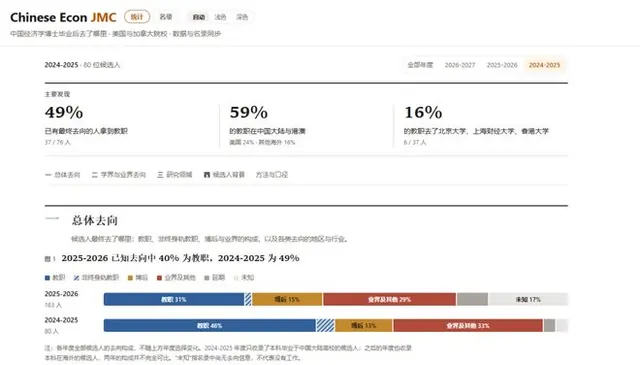Image resolution: width=640 pixels, height=365 pixels.
Task: Click the 博后 15% bar segment for 2025-2026
Action: tap(287, 299)
